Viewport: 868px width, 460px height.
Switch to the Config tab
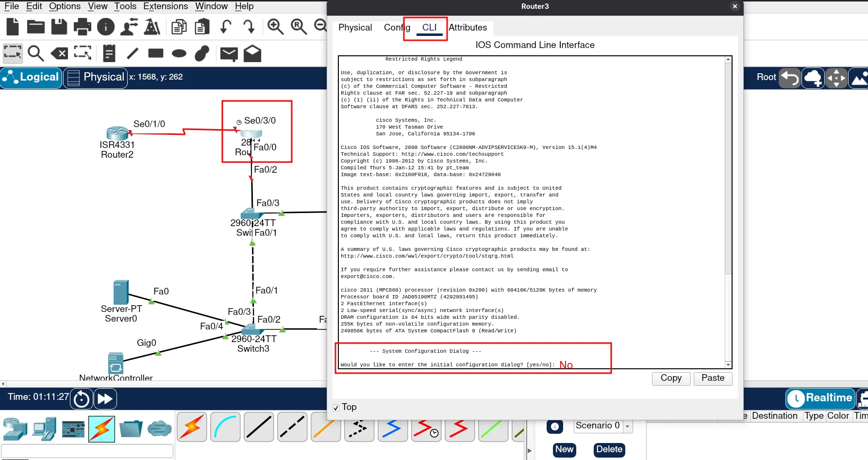pyautogui.click(x=396, y=28)
